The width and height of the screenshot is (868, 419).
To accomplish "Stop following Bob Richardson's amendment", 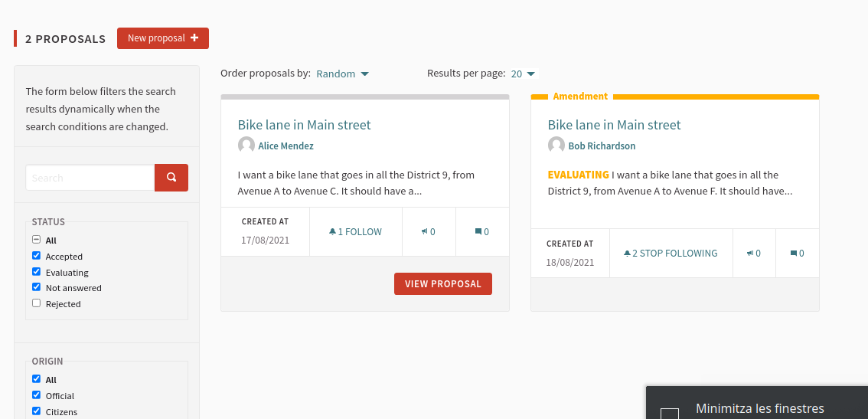I will [x=671, y=254].
